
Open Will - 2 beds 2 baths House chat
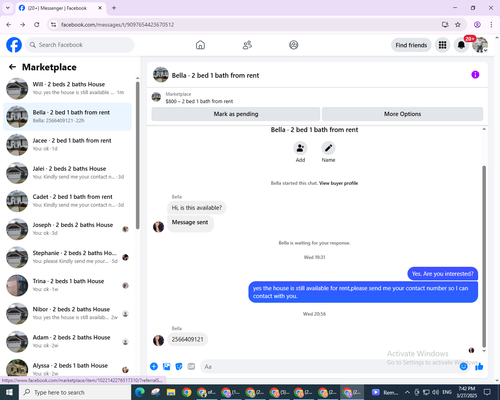coord(67,88)
